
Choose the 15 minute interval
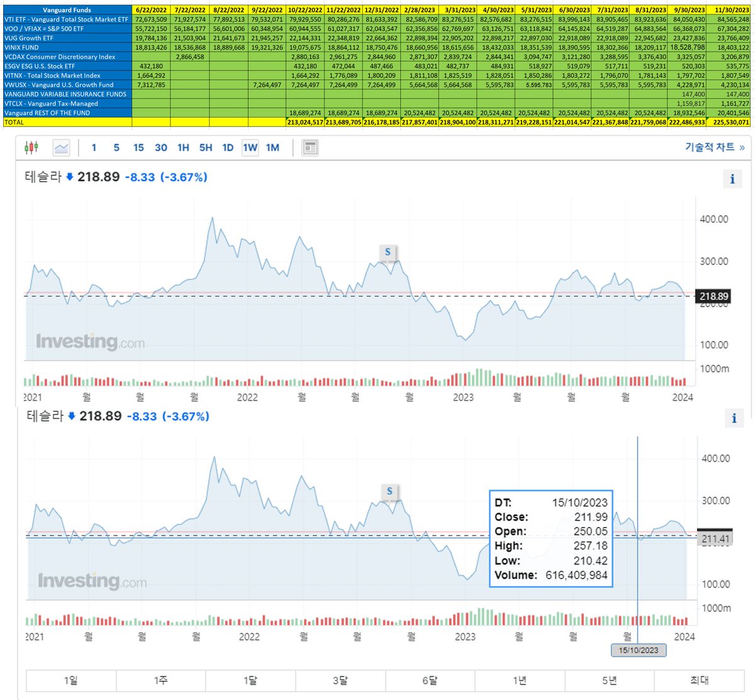[138, 147]
